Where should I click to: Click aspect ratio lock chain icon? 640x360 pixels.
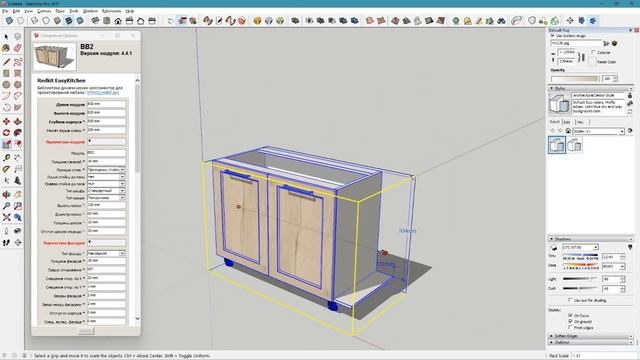click(x=582, y=57)
